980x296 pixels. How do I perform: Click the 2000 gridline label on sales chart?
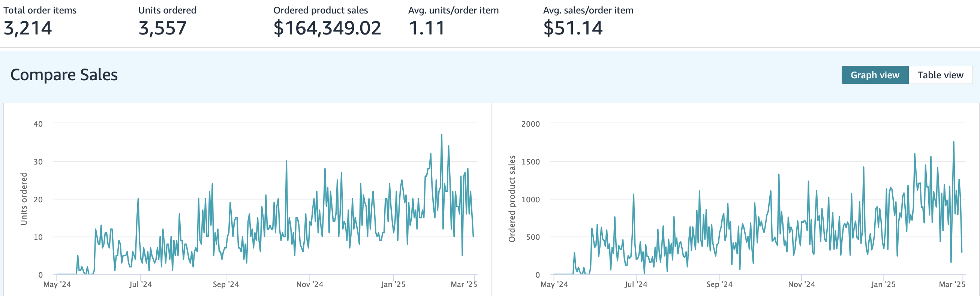click(x=530, y=124)
